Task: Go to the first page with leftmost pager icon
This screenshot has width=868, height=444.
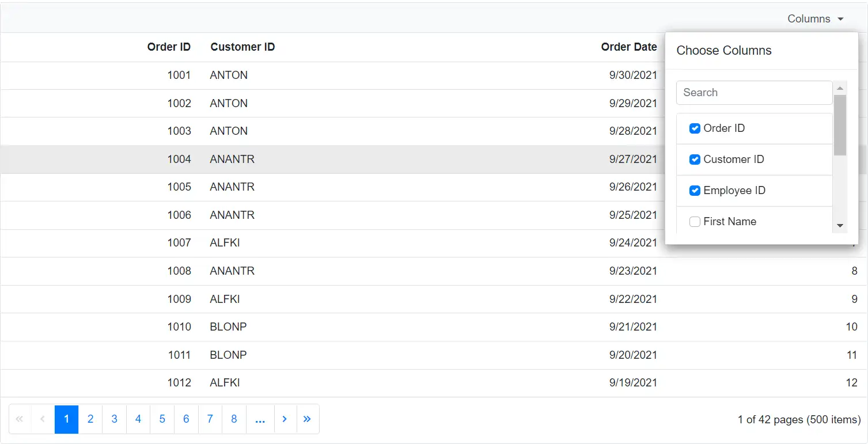Action: [19, 419]
